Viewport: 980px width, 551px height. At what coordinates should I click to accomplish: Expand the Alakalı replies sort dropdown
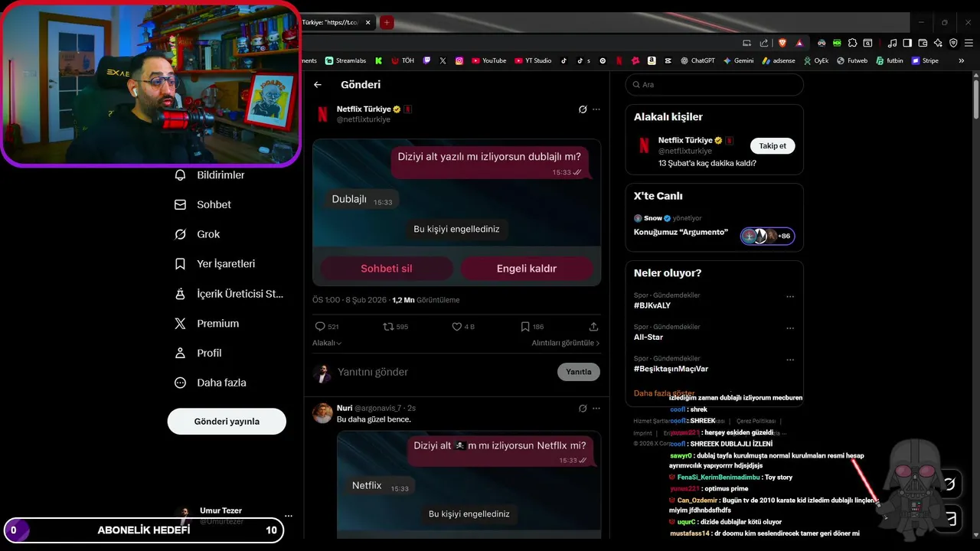point(327,343)
